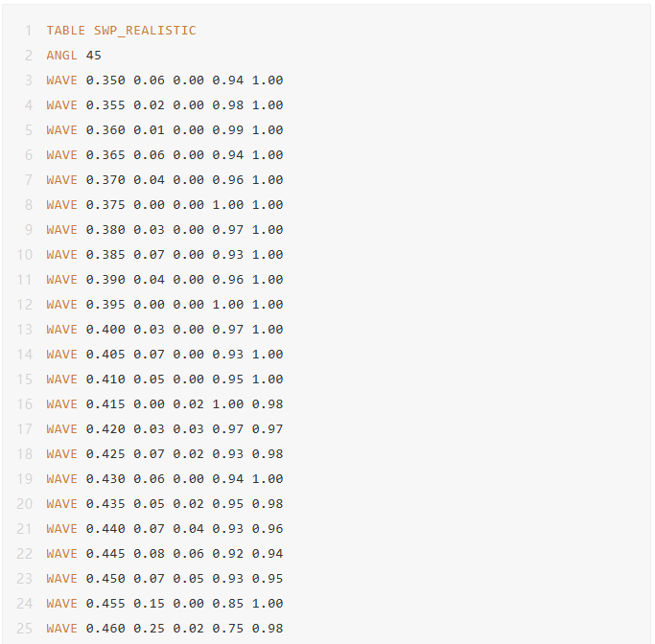Click value 0.15 on line 24
Screen dimensions: 655x644
pyautogui.click(x=150, y=604)
